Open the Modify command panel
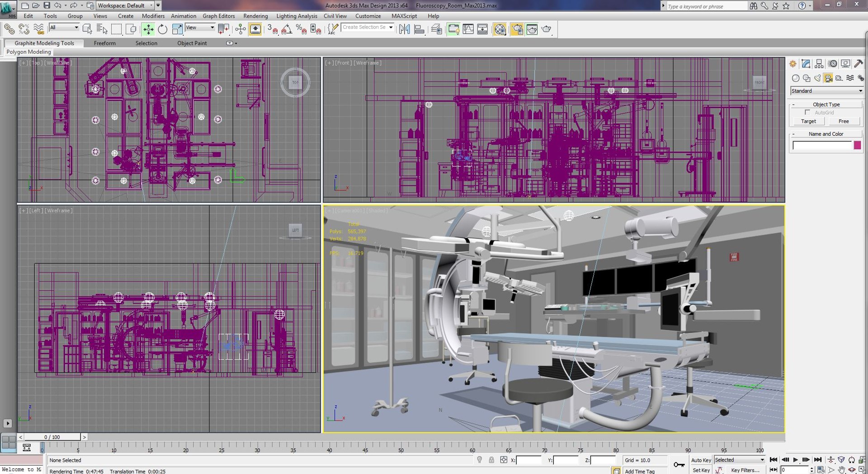Screen dimensions: 868x474 pos(806,64)
